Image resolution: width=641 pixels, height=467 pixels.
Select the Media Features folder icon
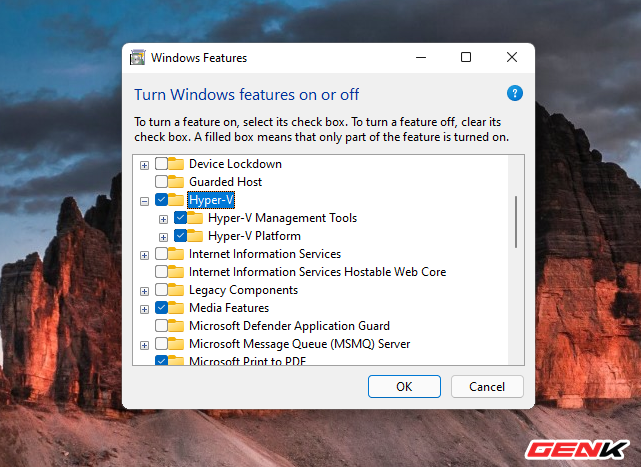[x=176, y=308]
